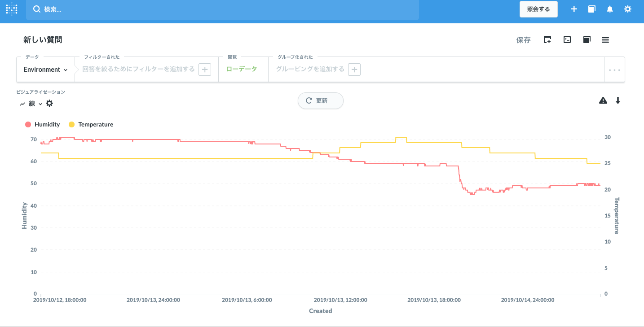Screen dimensions: 644x327
Task: Open the hamburger menu icon
Action: (x=605, y=40)
